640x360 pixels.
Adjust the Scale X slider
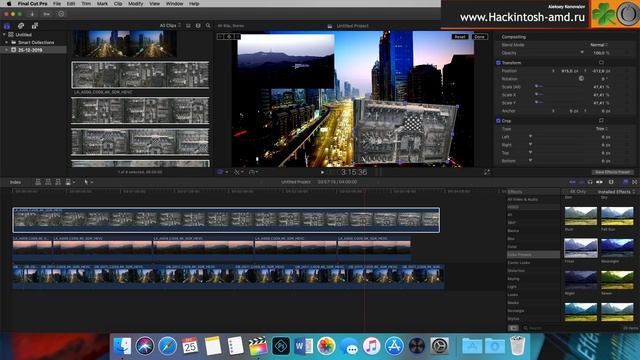click(539, 95)
